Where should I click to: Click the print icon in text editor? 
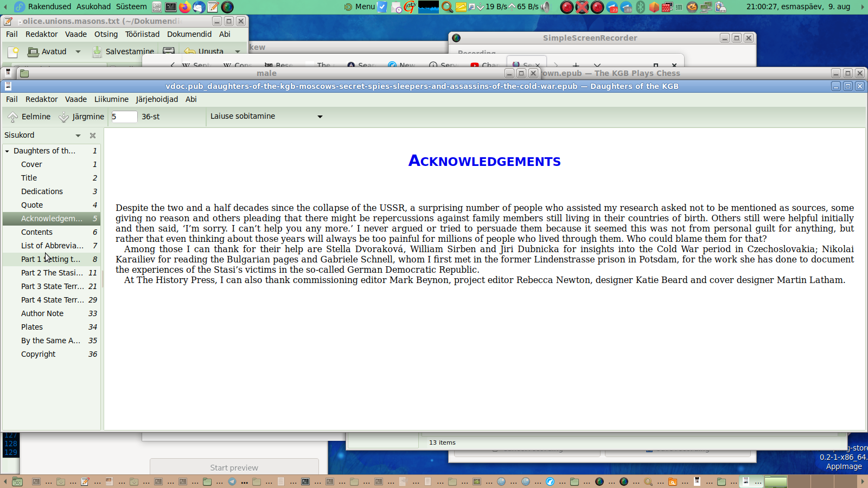169,52
